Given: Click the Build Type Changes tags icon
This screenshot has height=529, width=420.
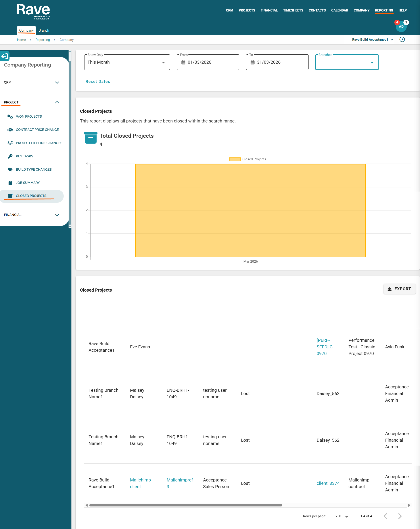Looking at the screenshot, I should (10, 170).
